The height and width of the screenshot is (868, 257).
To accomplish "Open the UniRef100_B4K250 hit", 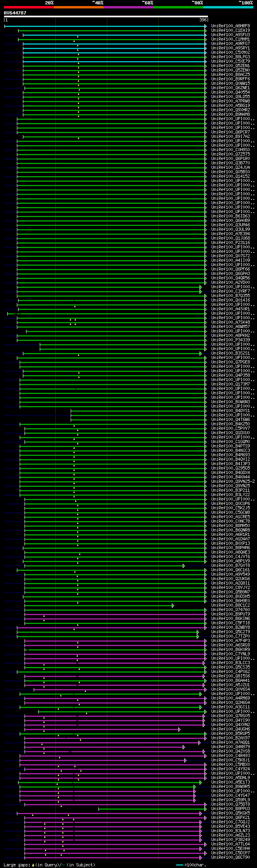I will click(x=230, y=424).
